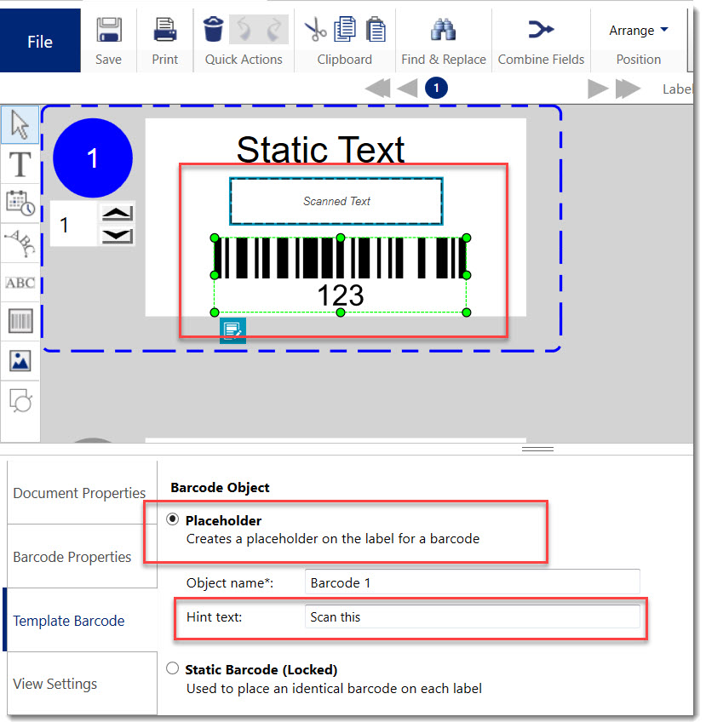Select the curved text tool
Viewport: 706px width, 728px height.
pos(19,243)
